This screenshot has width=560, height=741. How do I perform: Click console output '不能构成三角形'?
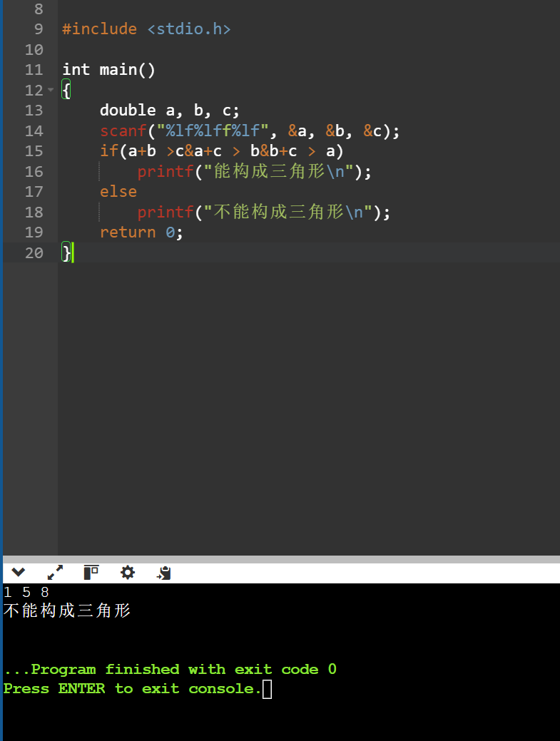tap(66, 610)
